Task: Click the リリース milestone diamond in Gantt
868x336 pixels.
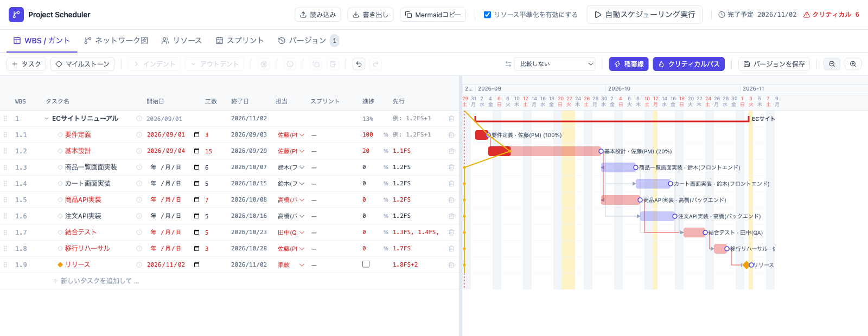Action: (746, 265)
